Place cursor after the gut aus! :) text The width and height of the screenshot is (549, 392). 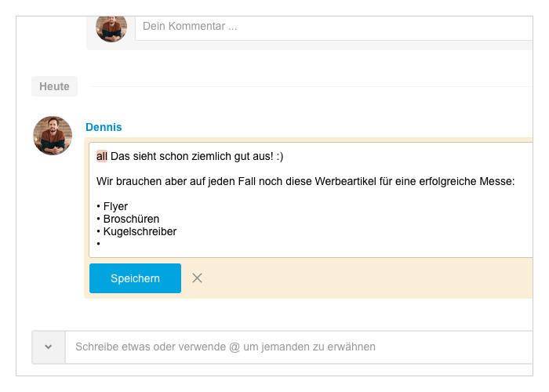284,156
